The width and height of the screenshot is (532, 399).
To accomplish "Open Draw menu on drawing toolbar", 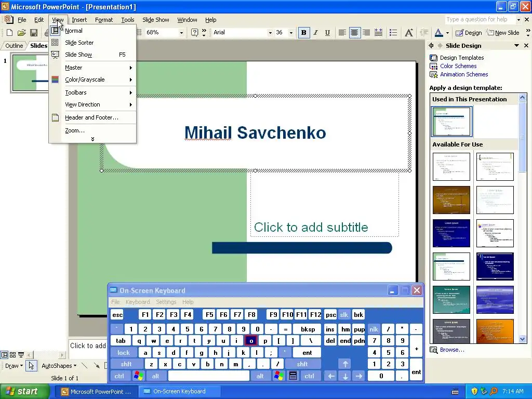I will coord(14,366).
